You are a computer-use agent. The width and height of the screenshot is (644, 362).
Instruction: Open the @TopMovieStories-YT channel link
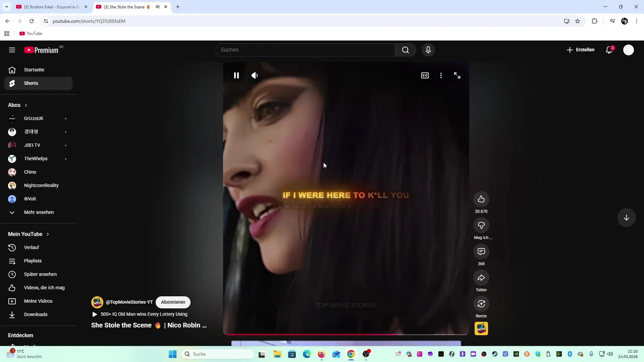pyautogui.click(x=129, y=302)
